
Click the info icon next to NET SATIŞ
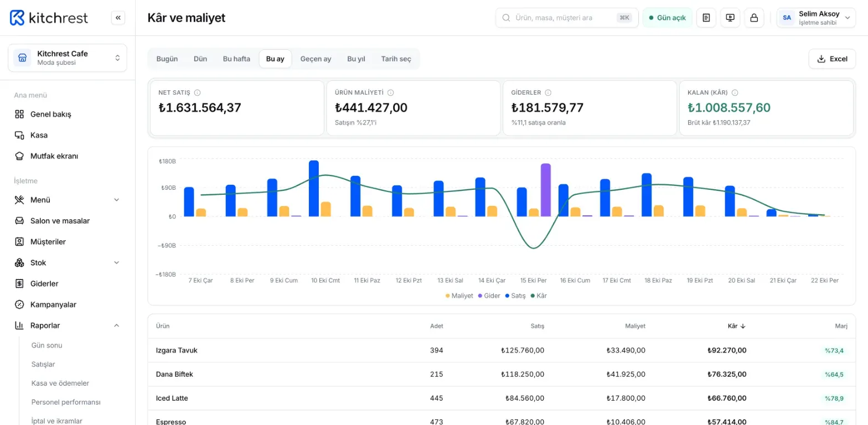click(197, 93)
